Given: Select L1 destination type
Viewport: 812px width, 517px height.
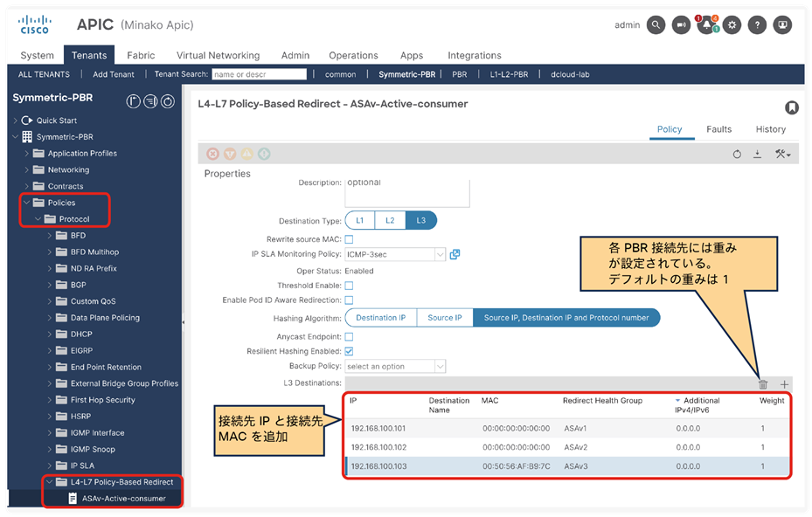Looking at the screenshot, I should [360, 220].
